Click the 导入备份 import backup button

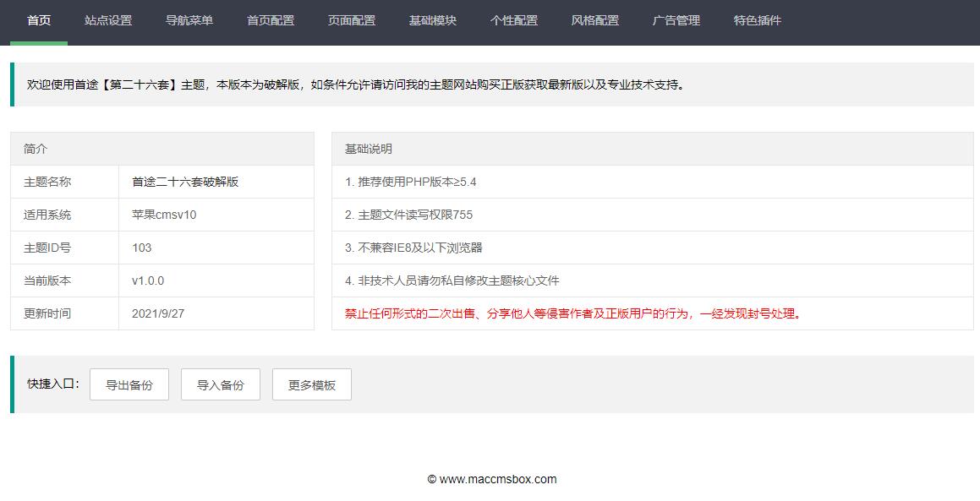(220, 384)
